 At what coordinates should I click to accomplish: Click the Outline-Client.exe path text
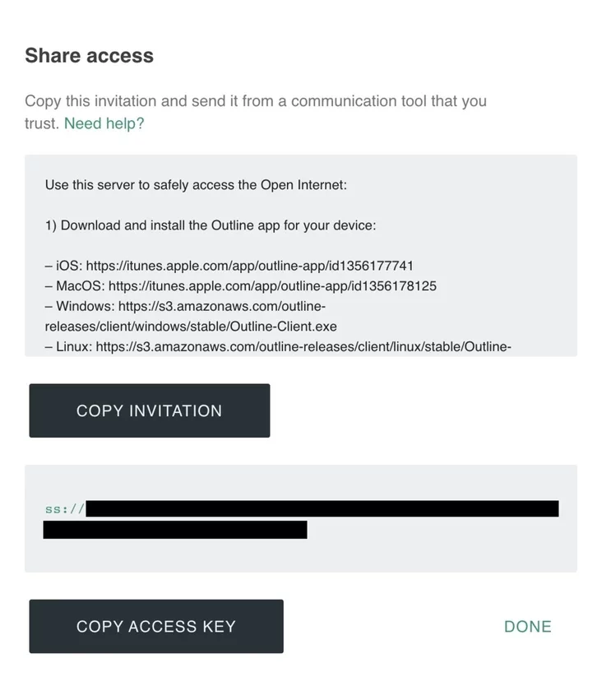191,327
